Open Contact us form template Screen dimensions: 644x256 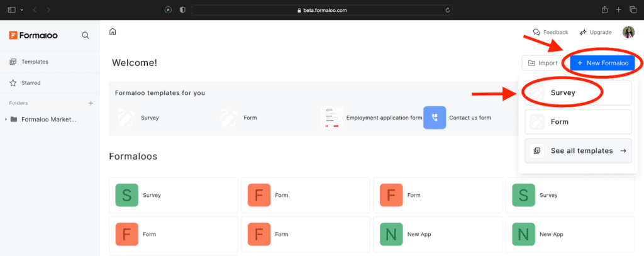[457, 118]
